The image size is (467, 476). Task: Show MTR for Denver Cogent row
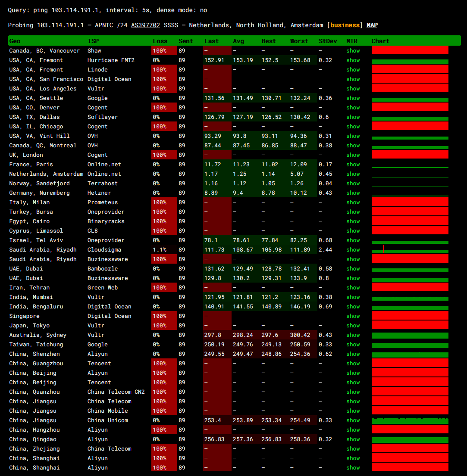coord(353,107)
